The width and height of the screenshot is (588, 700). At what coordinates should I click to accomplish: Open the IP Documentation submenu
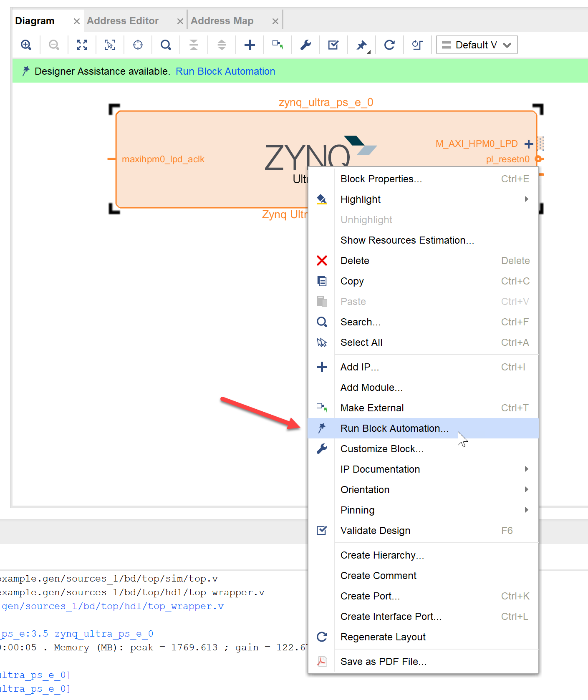(423, 469)
